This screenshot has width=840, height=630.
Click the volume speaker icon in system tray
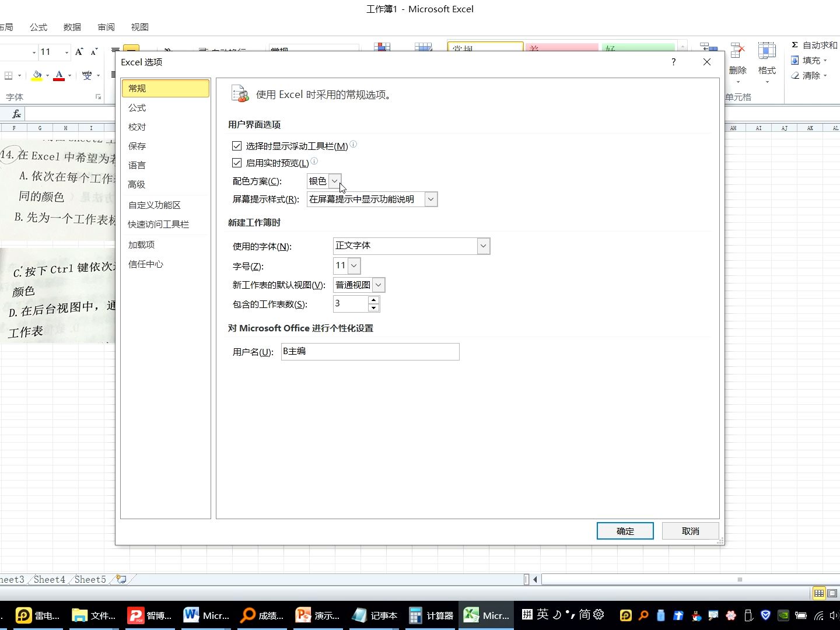pyautogui.click(x=834, y=615)
